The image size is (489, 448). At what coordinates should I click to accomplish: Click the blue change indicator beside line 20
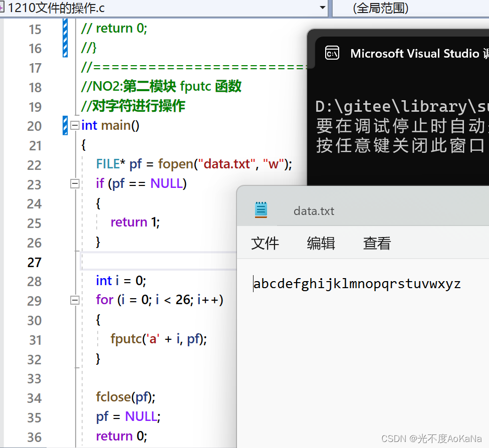(66, 126)
